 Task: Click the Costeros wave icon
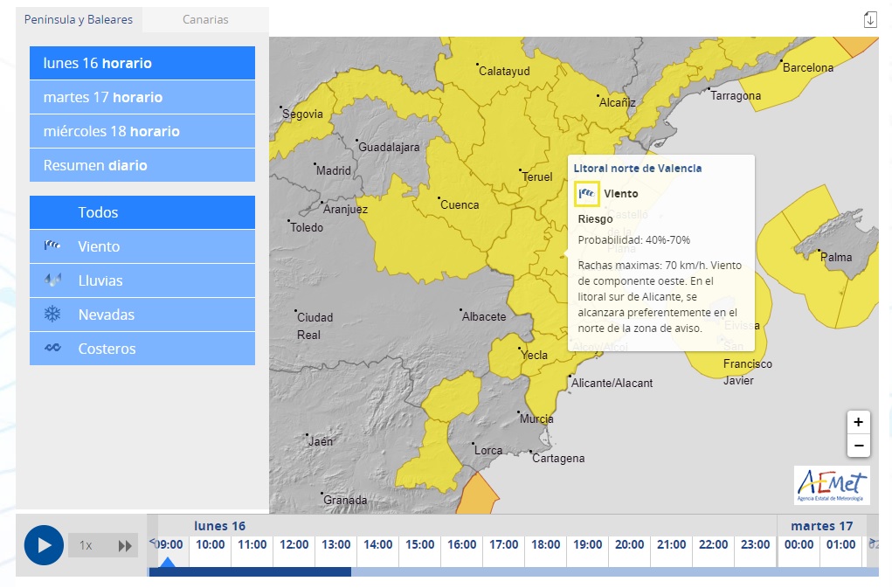coord(52,349)
